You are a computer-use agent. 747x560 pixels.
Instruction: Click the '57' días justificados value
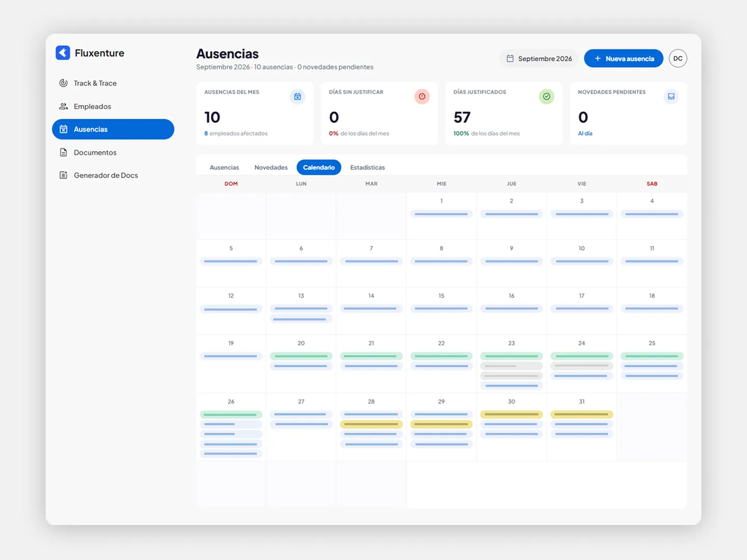click(462, 117)
